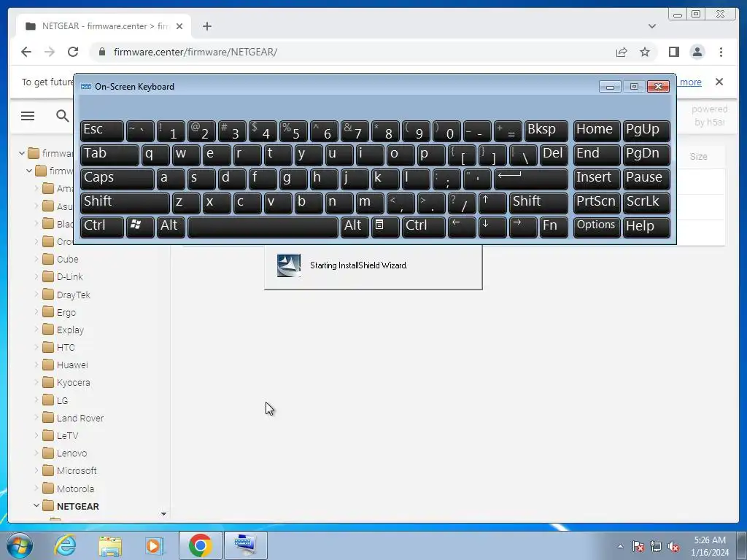Image resolution: width=747 pixels, height=560 pixels.
Task: Open Windows Explorer from taskbar
Action: click(x=110, y=545)
